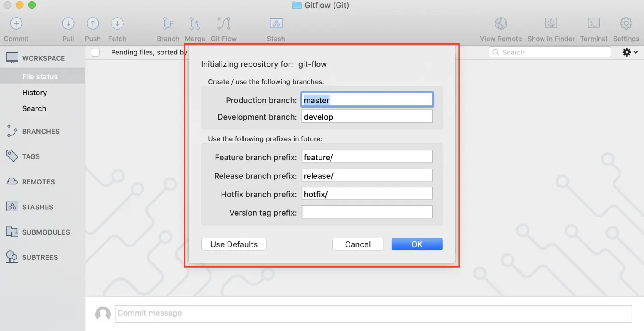Toggle the pending files select-all checkbox
The image size is (644, 331).
95,52
